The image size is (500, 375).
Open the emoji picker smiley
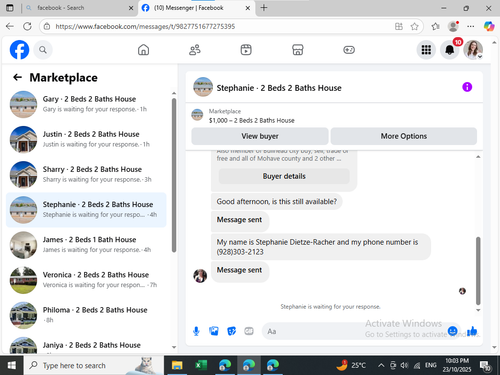pyautogui.click(x=452, y=331)
